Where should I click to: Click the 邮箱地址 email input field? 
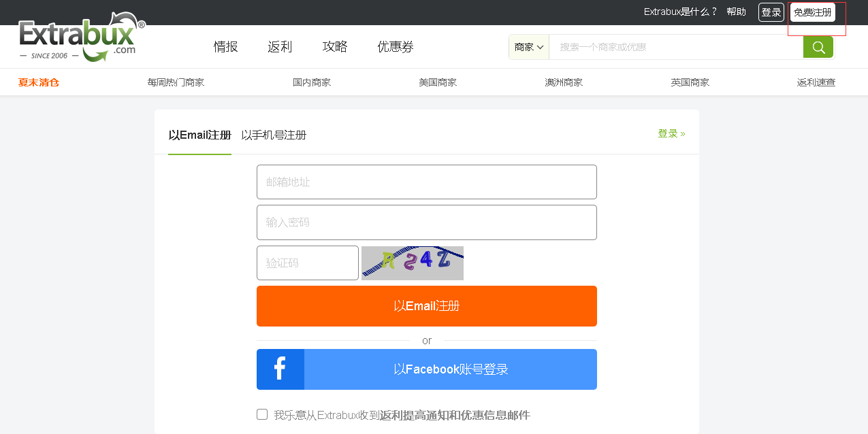[426, 182]
